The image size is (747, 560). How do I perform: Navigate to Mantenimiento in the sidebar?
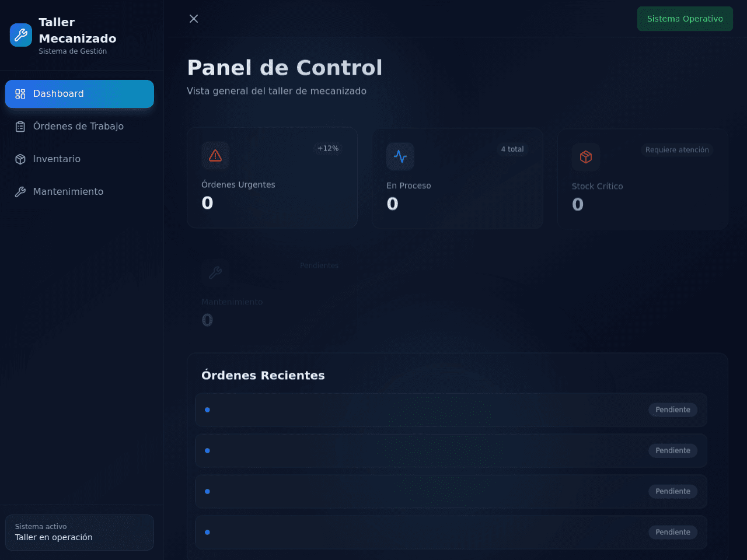(x=79, y=192)
